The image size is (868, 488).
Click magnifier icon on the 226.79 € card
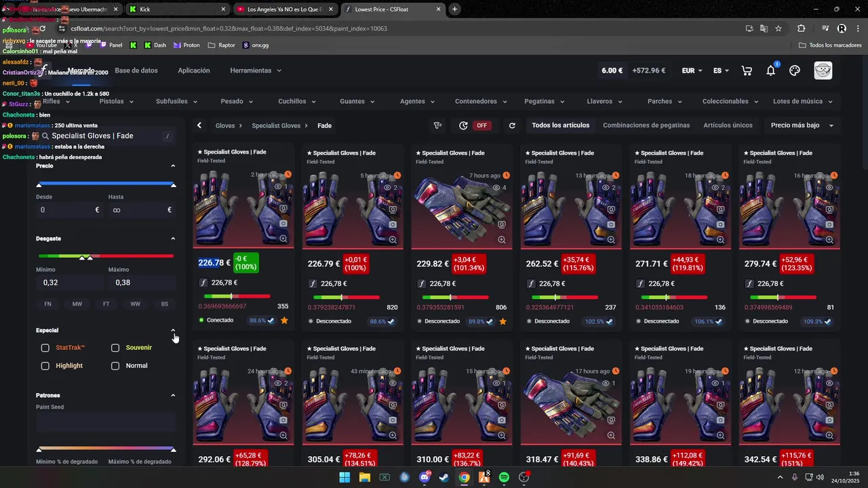393,239
